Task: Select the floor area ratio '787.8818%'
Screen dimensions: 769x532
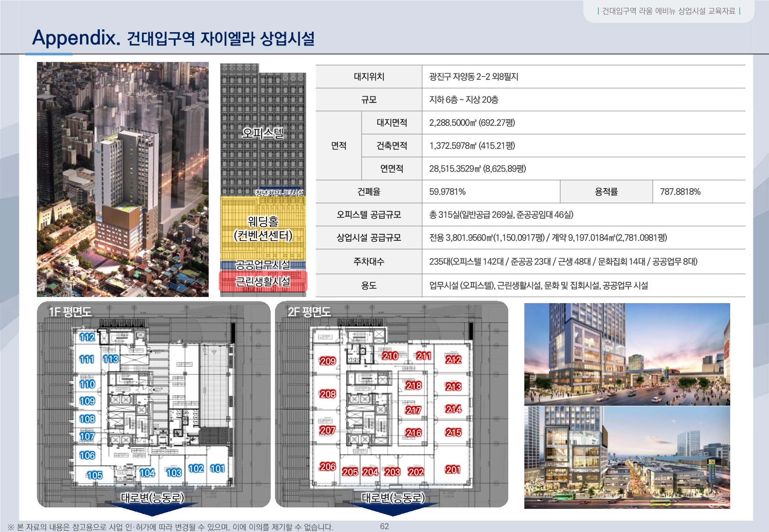Action: pyautogui.click(x=681, y=192)
